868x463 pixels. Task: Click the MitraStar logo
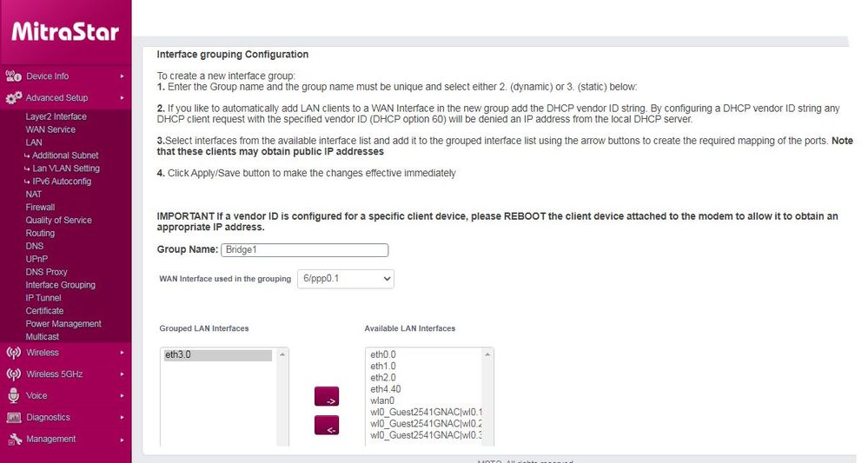tap(65, 33)
